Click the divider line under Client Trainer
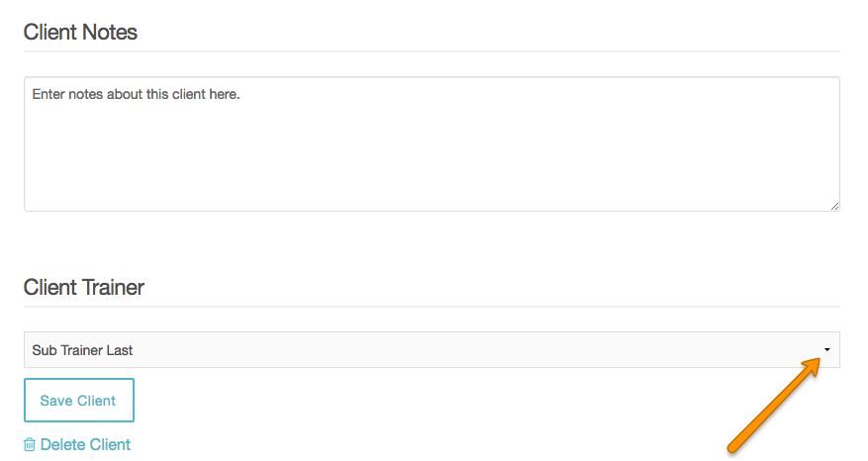The image size is (868, 461). [x=432, y=307]
